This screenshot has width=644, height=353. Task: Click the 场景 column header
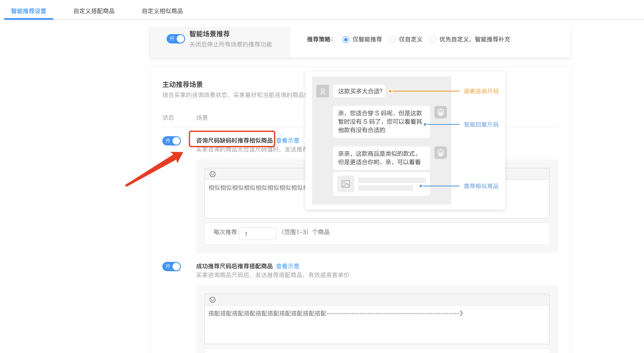pyautogui.click(x=202, y=118)
